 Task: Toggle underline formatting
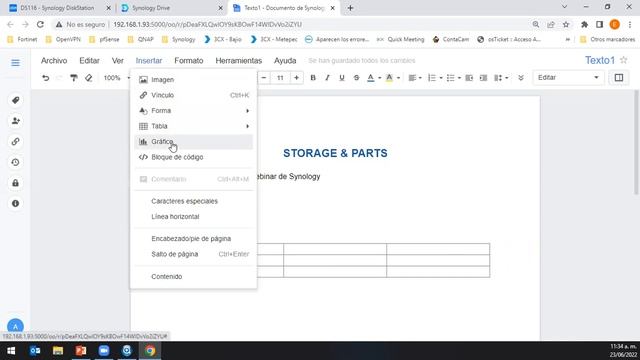coord(342,78)
